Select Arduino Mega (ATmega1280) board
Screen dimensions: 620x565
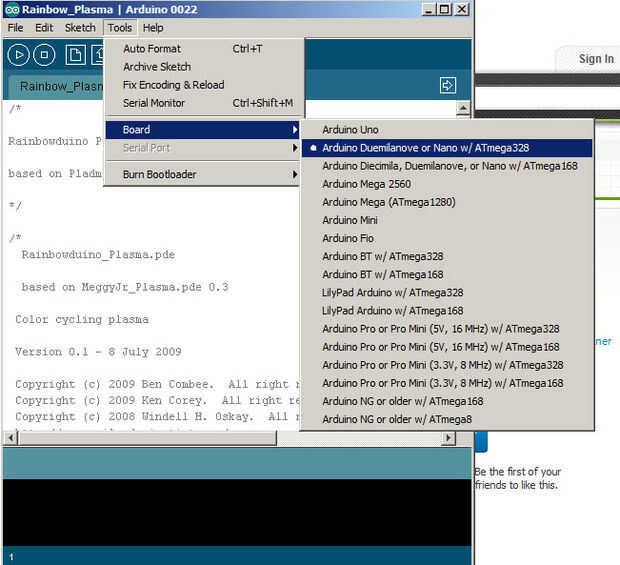447,202
